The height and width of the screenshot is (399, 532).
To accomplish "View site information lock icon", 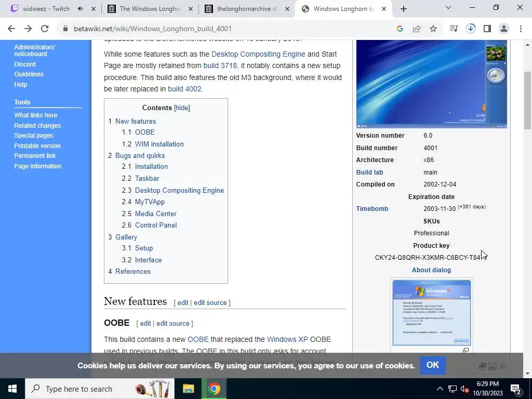I will click(x=65, y=29).
